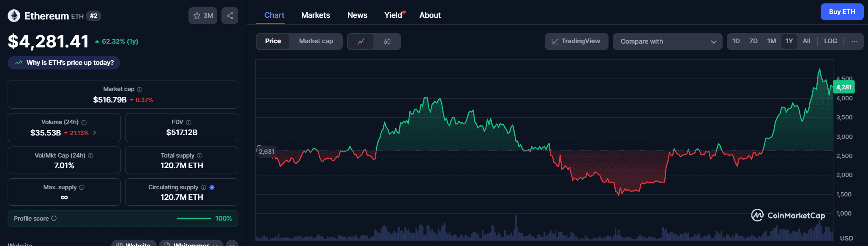Open the three-dot more chart options menu
This screenshot has width=868, height=246.
click(x=854, y=41)
